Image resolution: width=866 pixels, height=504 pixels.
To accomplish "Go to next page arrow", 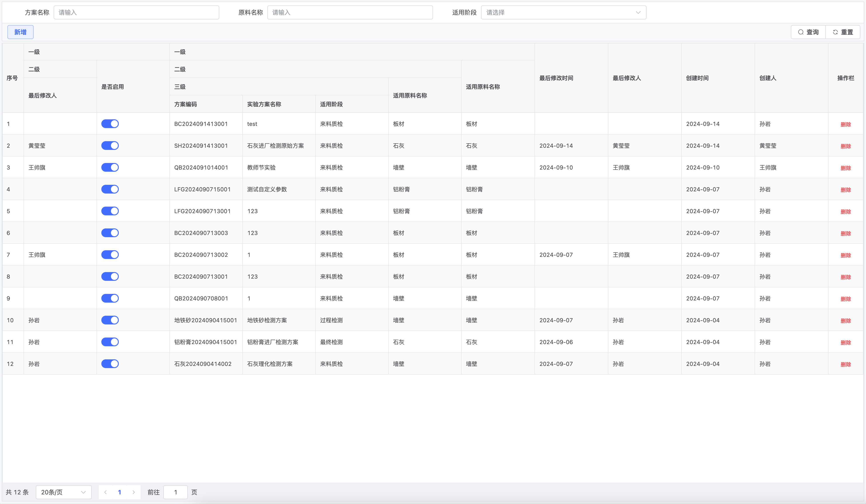I will (134, 492).
